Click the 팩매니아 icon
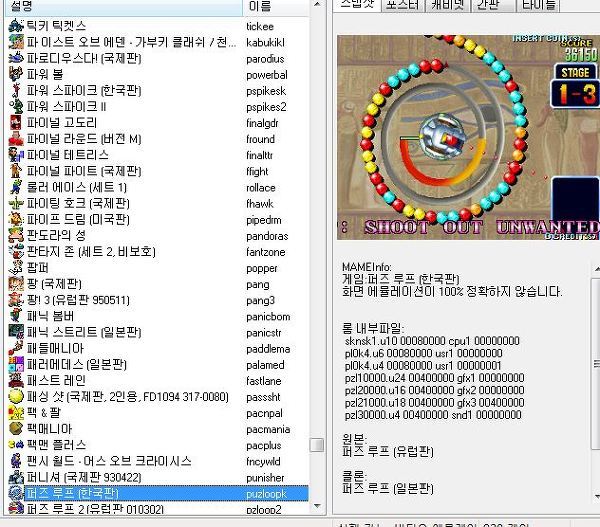 (x=16, y=428)
